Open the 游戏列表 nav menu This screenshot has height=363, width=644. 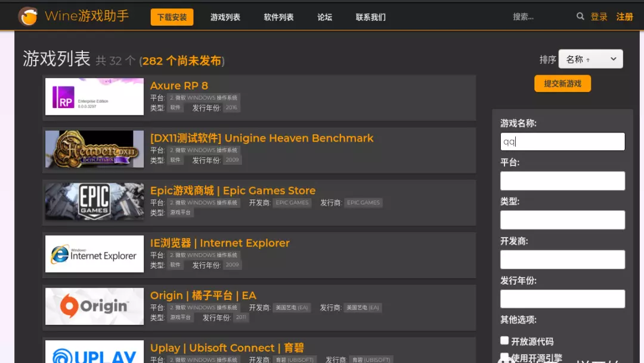tap(225, 17)
